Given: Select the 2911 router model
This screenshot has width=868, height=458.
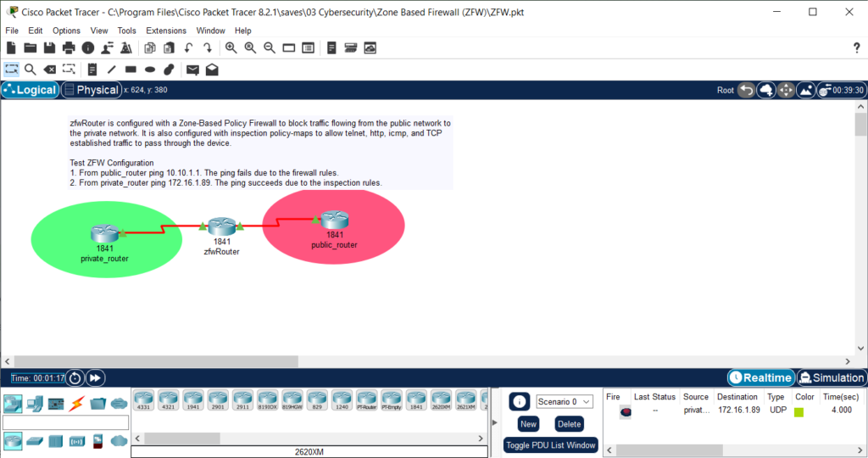Looking at the screenshot, I should [x=243, y=399].
